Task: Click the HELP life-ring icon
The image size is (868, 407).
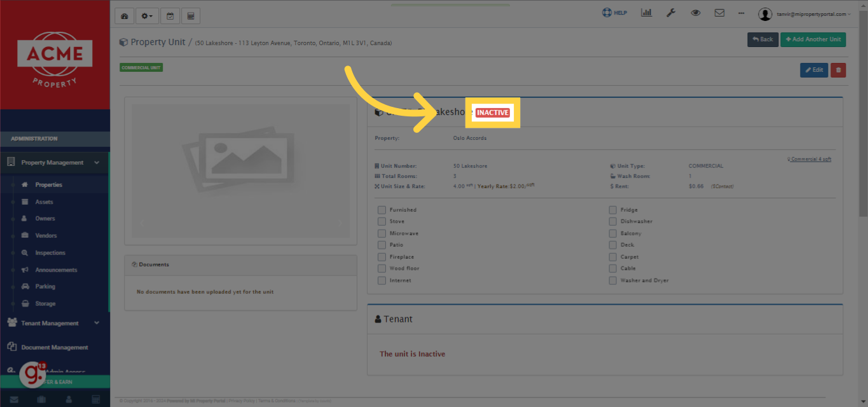Action: (x=606, y=11)
